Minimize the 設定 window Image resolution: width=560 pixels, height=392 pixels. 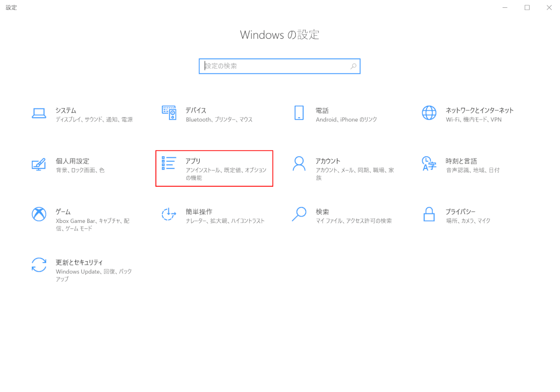tap(505, 7)
